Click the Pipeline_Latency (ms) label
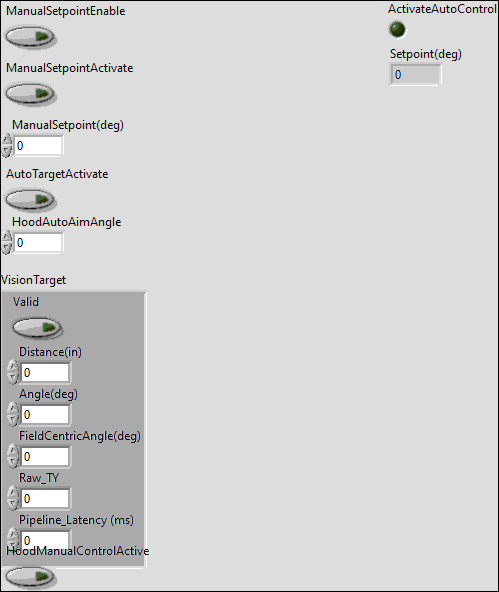The height and width of the screenshot is (592, 499). click(x=77, y=520)
